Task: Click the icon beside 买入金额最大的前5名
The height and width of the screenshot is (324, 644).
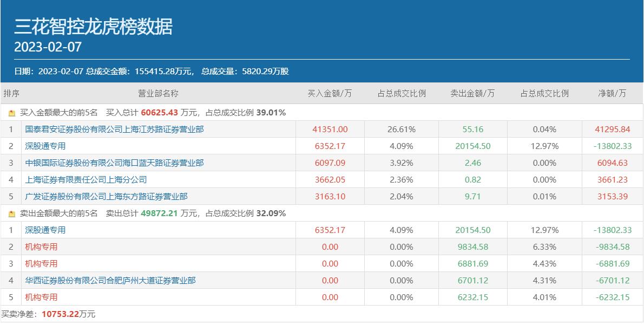Action: click(12, 113)
